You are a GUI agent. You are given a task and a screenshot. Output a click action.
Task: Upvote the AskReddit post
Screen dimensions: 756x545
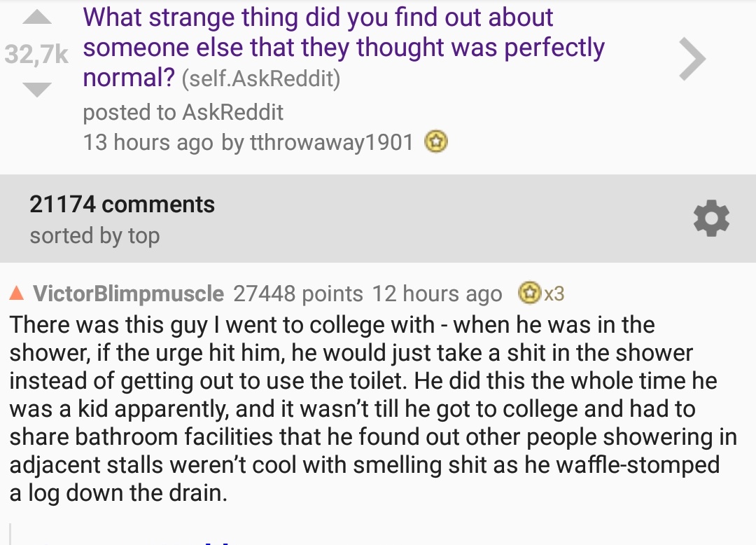pyautogui.click(x=36, y=18)
